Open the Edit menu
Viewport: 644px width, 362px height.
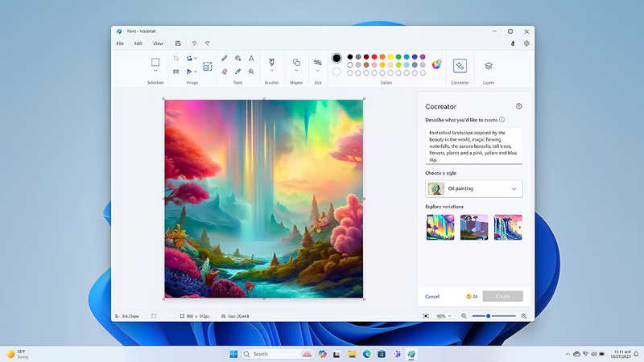pos(138,43)
